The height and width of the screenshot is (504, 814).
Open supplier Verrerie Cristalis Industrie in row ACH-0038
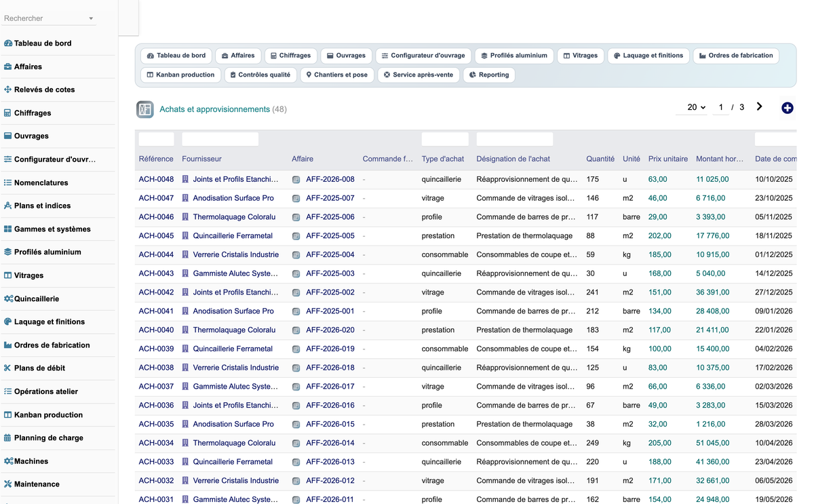click(x=235, y=368)
